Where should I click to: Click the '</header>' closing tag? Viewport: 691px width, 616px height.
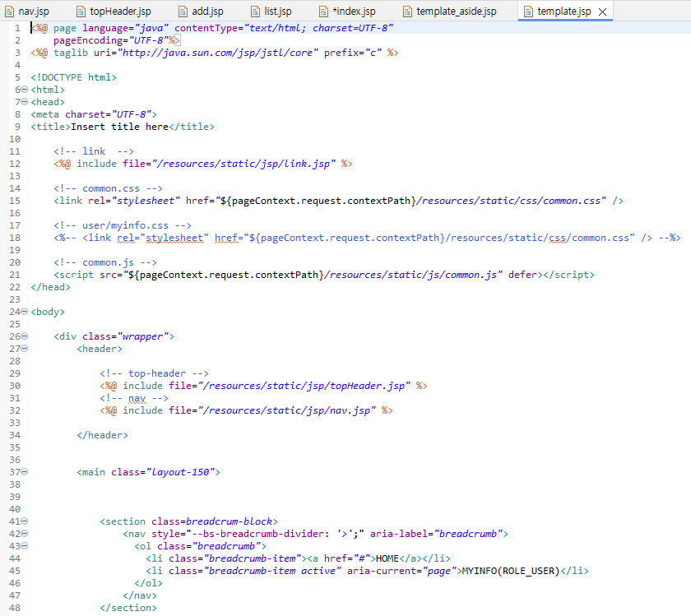[102, 435]
